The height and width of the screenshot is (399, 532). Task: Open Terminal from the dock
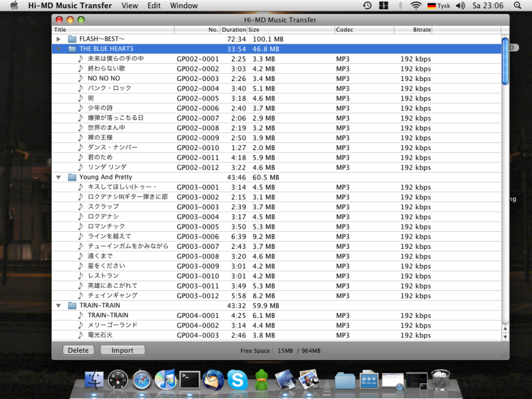[189, 379]
